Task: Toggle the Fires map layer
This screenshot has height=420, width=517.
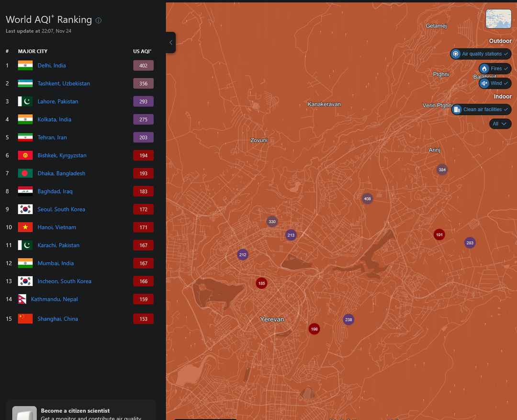Action: 495,68
